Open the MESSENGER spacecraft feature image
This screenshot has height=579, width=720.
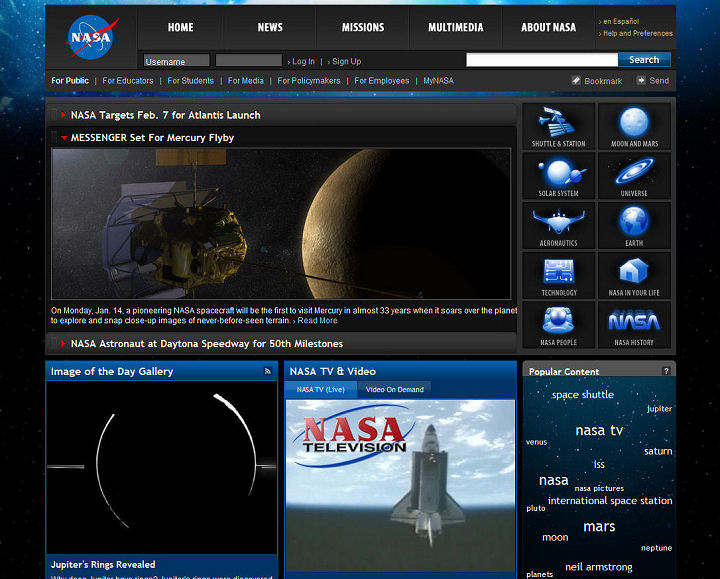(281, 224)
